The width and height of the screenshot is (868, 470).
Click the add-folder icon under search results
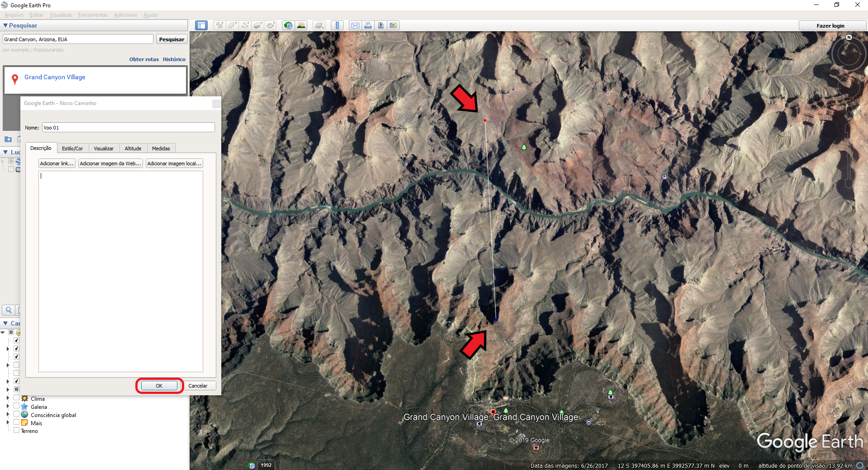pos(8,139)
